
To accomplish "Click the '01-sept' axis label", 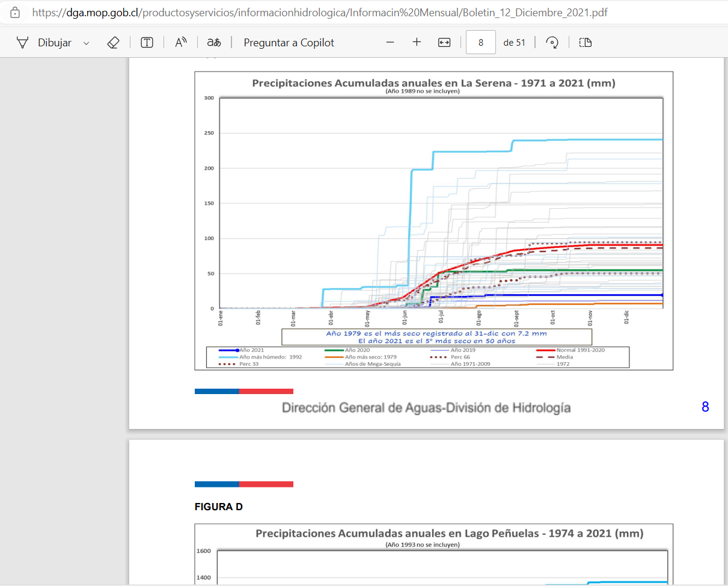I will tap(516, 318).
